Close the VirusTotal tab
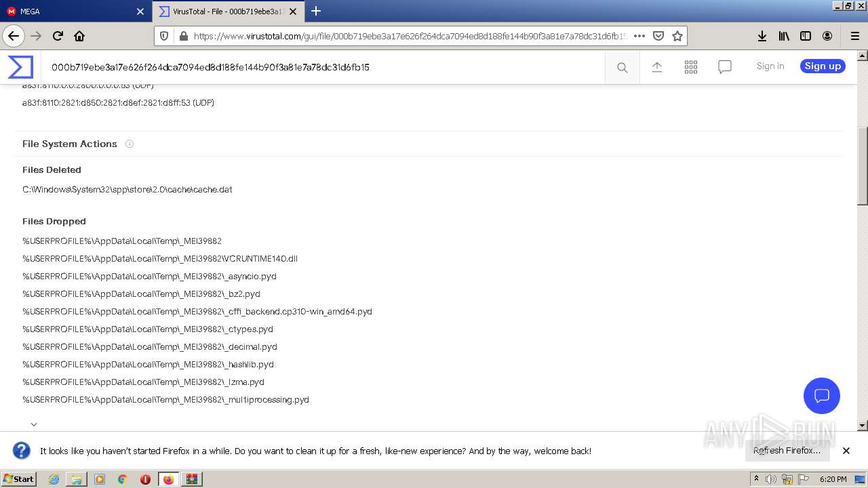868x488 pixels. click(x=293, y=12)
